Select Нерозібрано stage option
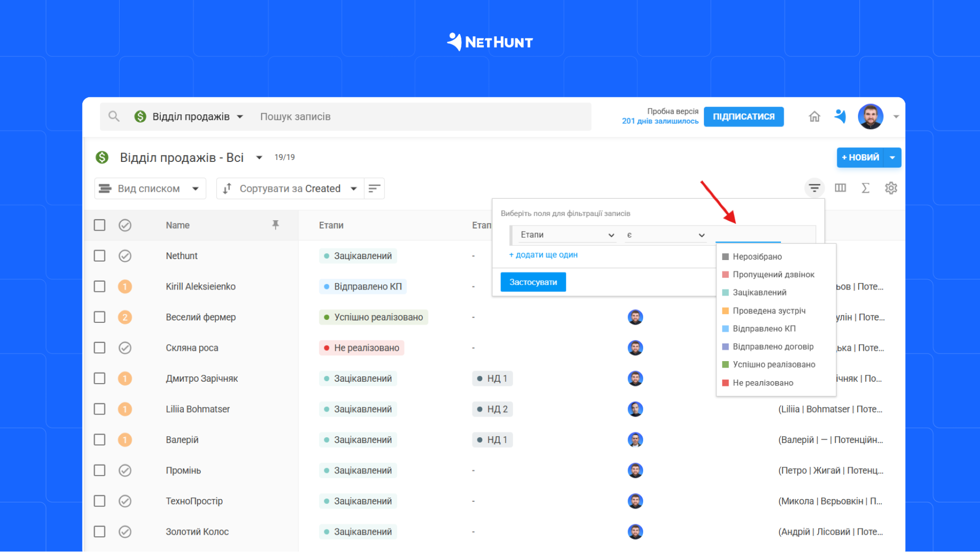The image size is (980, 552). (776, 257)
